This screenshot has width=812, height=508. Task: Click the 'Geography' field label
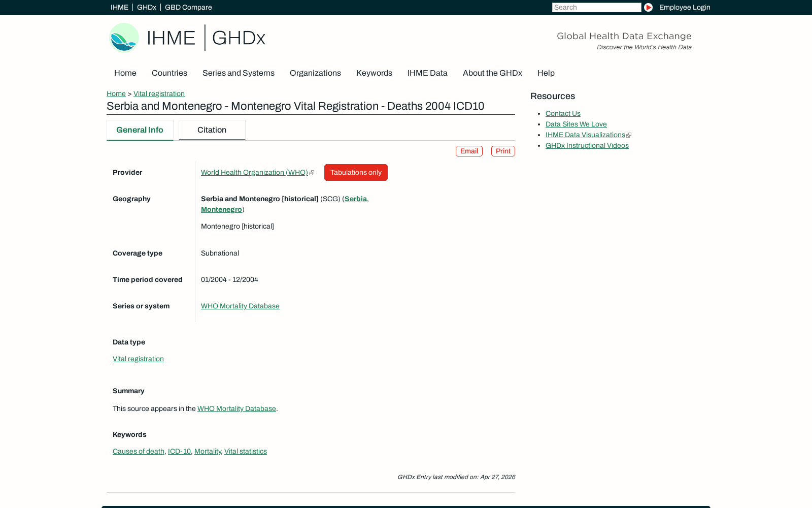coord(131,199)
